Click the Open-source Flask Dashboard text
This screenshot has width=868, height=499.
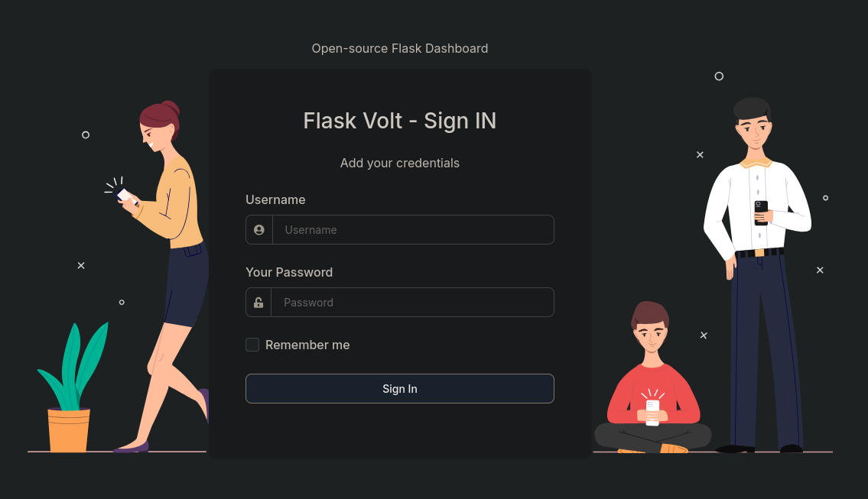(x=400, y=49)
